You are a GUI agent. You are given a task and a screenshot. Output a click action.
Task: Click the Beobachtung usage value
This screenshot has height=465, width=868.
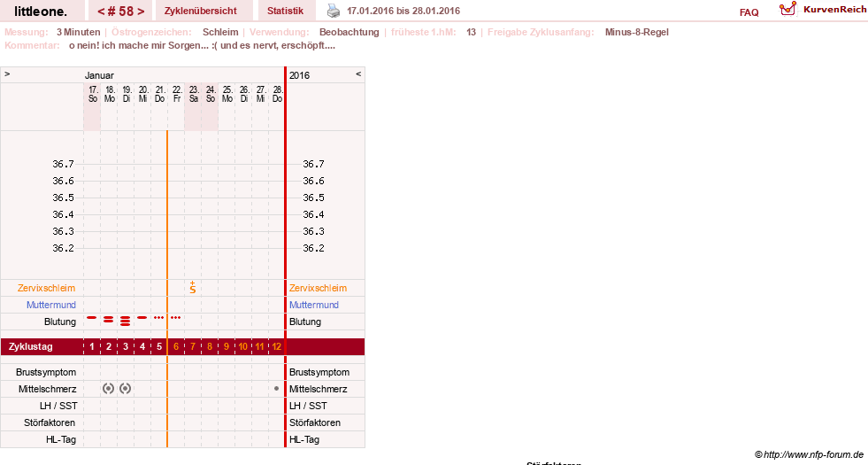click(x=350, y=32)
